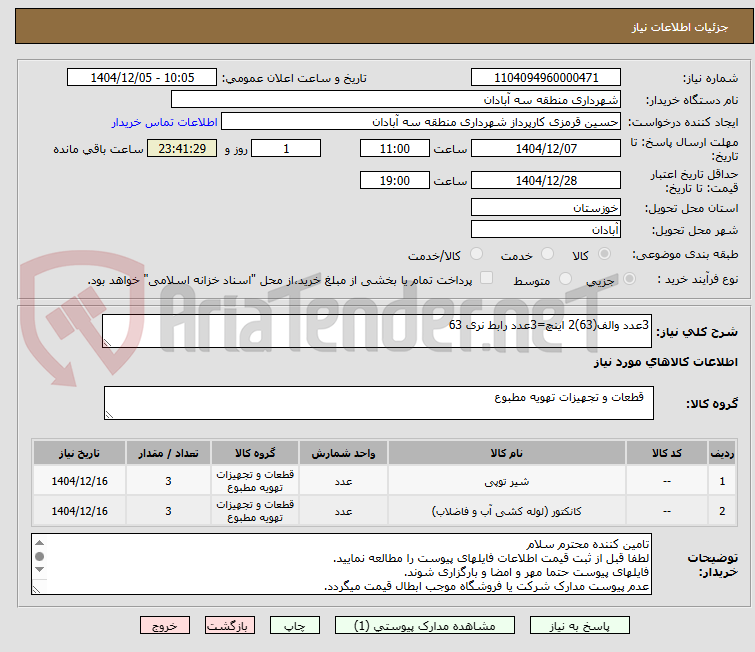Click response deadline date 1404/12/07
Screen dimensions: 755x652
[x=546, y=148]
